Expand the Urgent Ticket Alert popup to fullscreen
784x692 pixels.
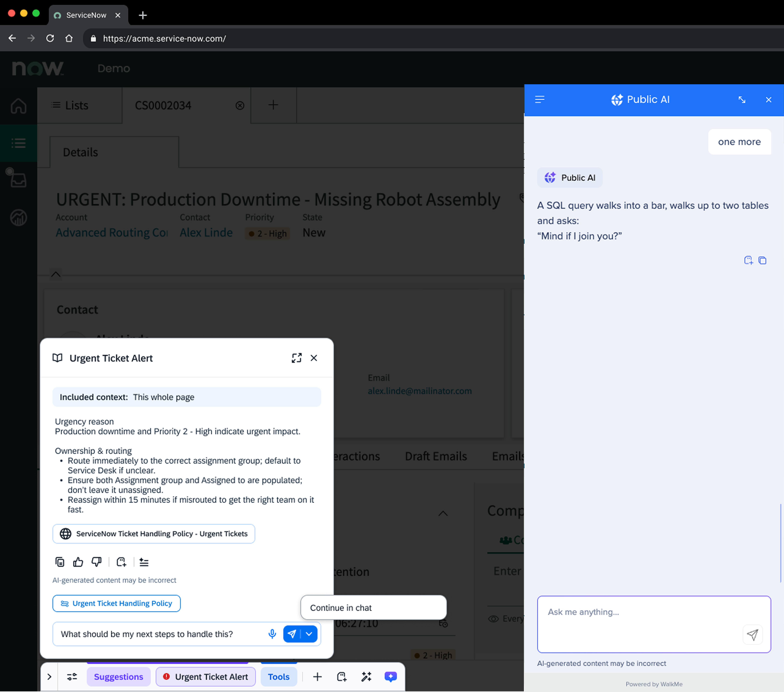click(296, 358)
